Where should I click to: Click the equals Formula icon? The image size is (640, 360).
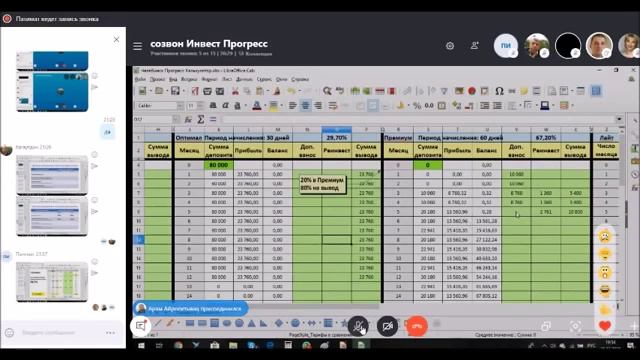point(213,119)
